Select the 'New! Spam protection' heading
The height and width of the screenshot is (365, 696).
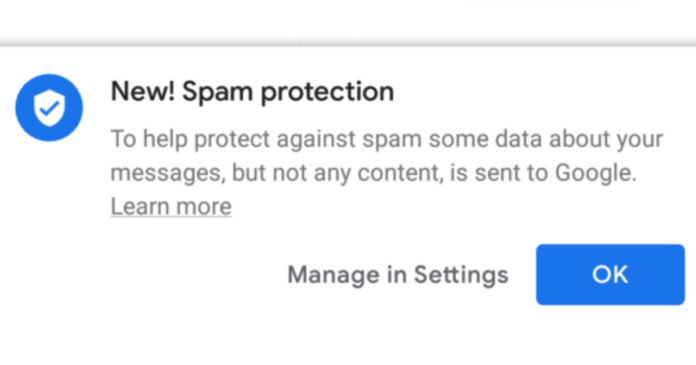[252, 92]
